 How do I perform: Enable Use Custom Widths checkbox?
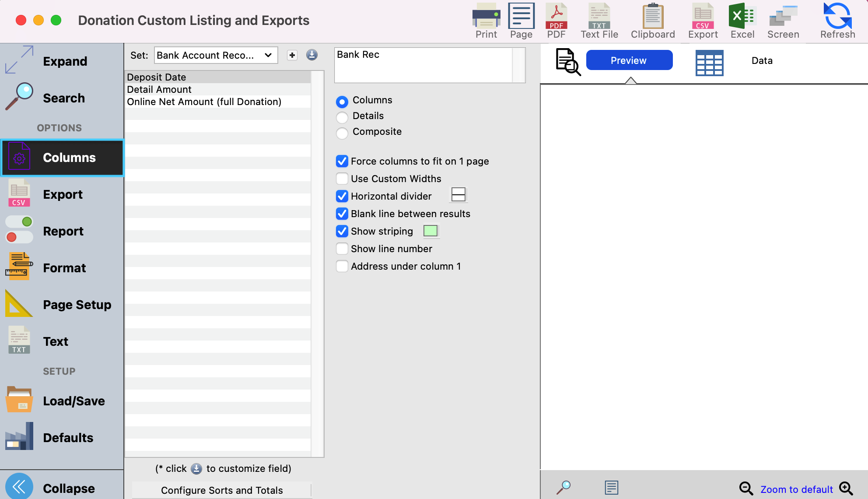point(342,179)
